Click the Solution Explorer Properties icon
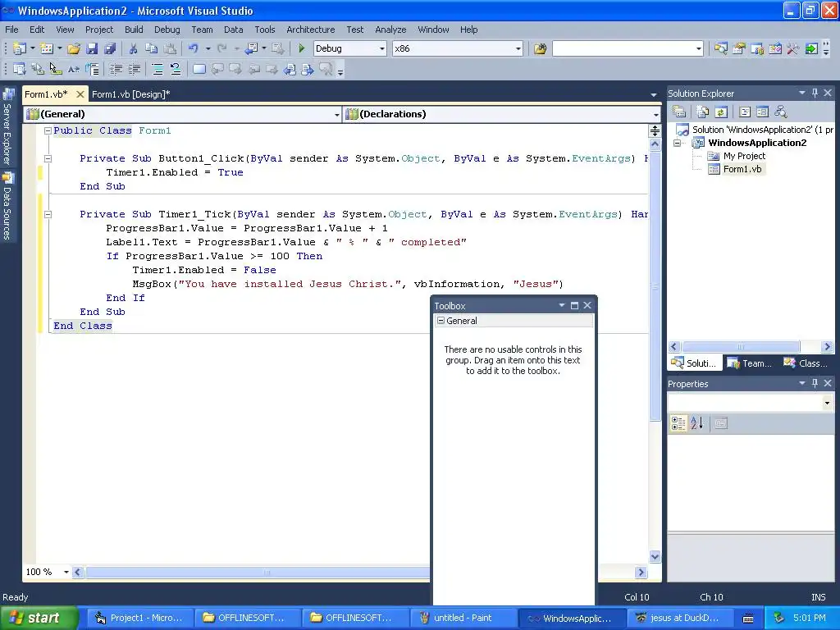Image resolution: width=840 pixels, height=630 pixels. pyautogui.click(x=679, y=112)
